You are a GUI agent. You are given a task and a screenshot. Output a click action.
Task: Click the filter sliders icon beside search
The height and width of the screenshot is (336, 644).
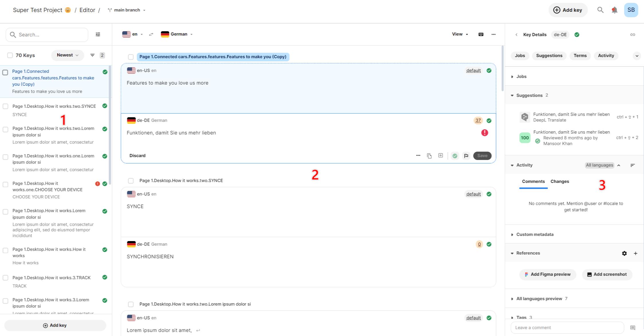pyautogui.click(x=98, y=34)
